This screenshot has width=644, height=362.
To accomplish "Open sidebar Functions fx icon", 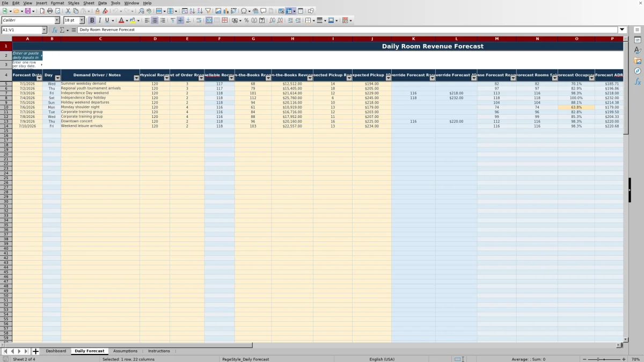I will point(638,82).
